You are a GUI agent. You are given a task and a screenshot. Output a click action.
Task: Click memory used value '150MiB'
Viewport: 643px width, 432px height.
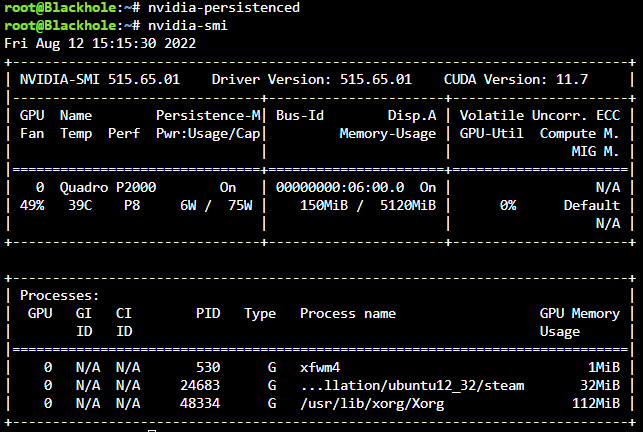(324, 205)
